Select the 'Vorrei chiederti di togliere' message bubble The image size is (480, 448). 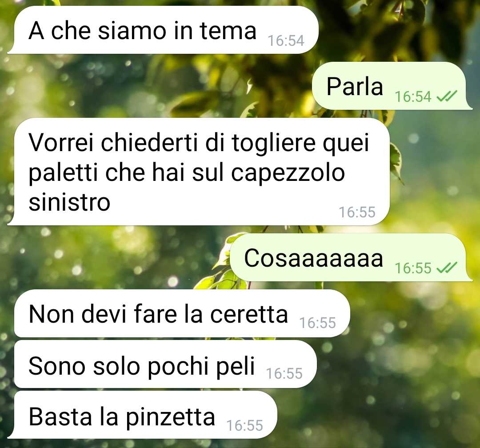pyautogui.click(x=199, y=172)
